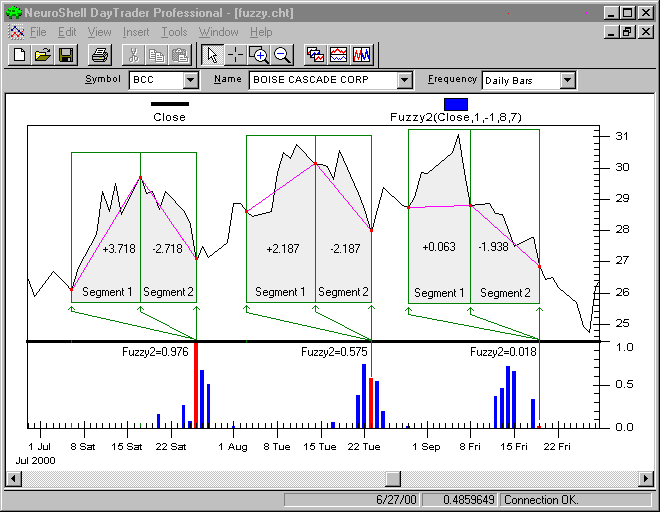Print the chart with the printer icon
Image resolution: width=660 pixels, height=512 pixels.
pyautogui.click(x=100, y=55)
